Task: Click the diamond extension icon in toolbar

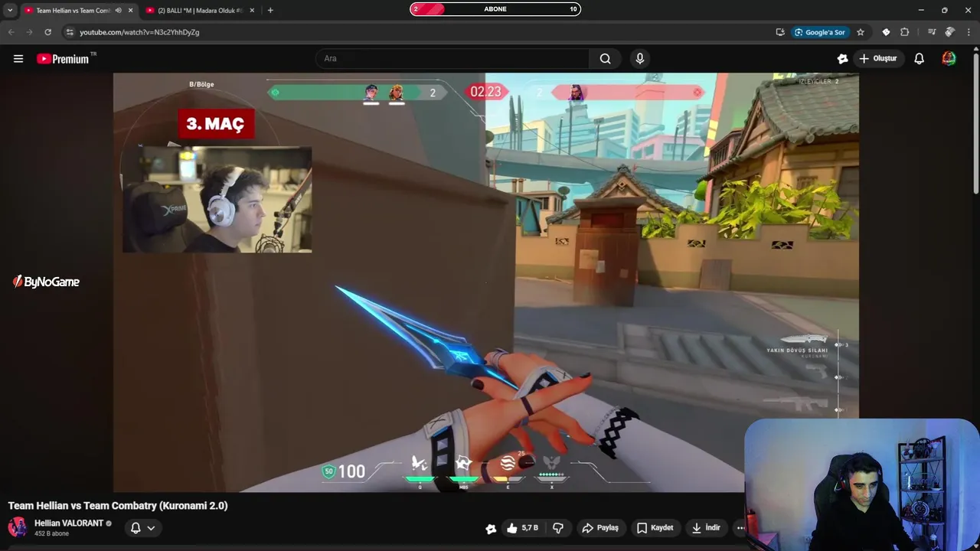Action: [x=886, y=32]
